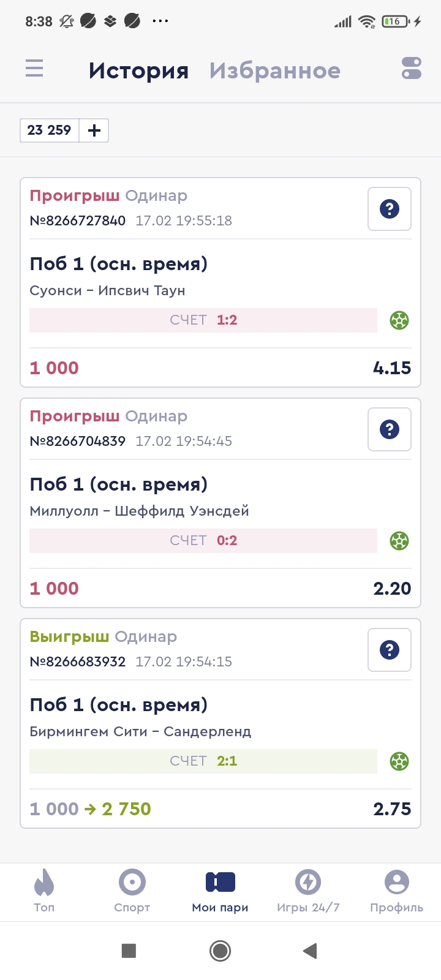Viewport: 441px width, 980px height.
Task: Select the История tab
Action: point(138,71)
